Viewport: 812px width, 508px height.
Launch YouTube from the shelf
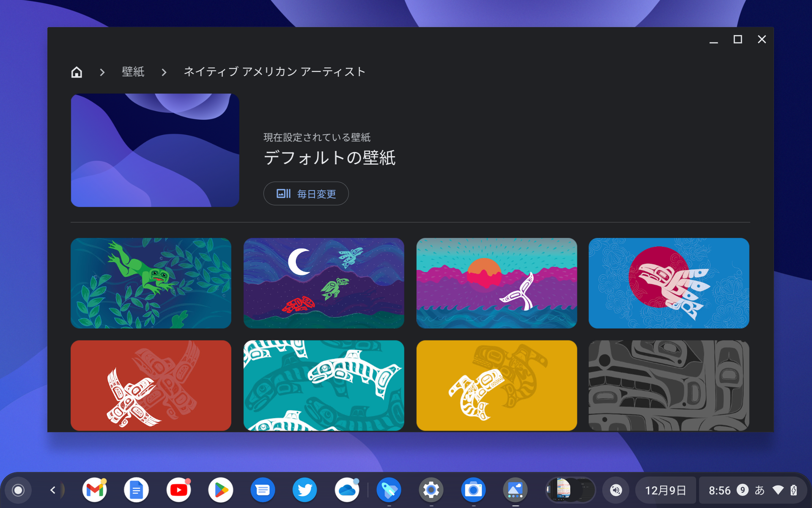click(178, 490)
